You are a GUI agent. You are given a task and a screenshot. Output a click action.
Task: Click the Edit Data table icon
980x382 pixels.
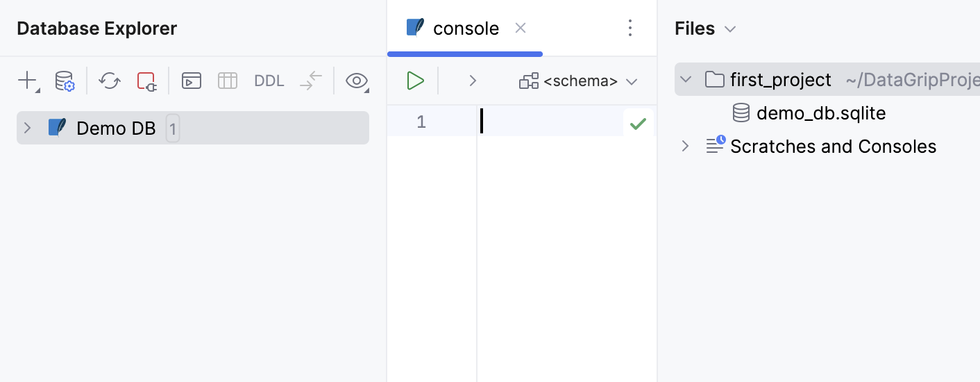[x=228, y=81]
